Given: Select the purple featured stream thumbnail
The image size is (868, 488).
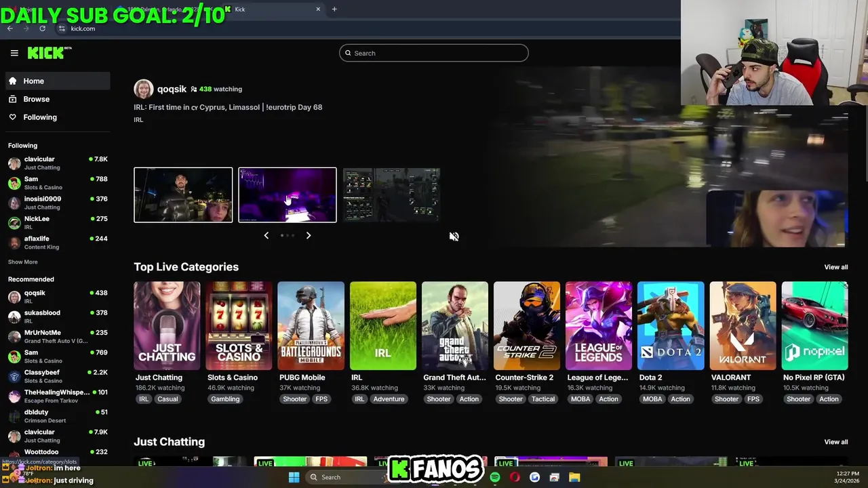Looking at the screenshot, I should pyautogui.click(x=288, y=195).
